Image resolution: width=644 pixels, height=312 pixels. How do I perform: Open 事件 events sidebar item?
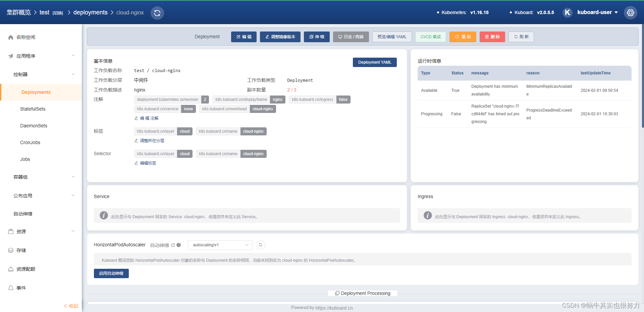pyautogui.click(x=41, y=288)
